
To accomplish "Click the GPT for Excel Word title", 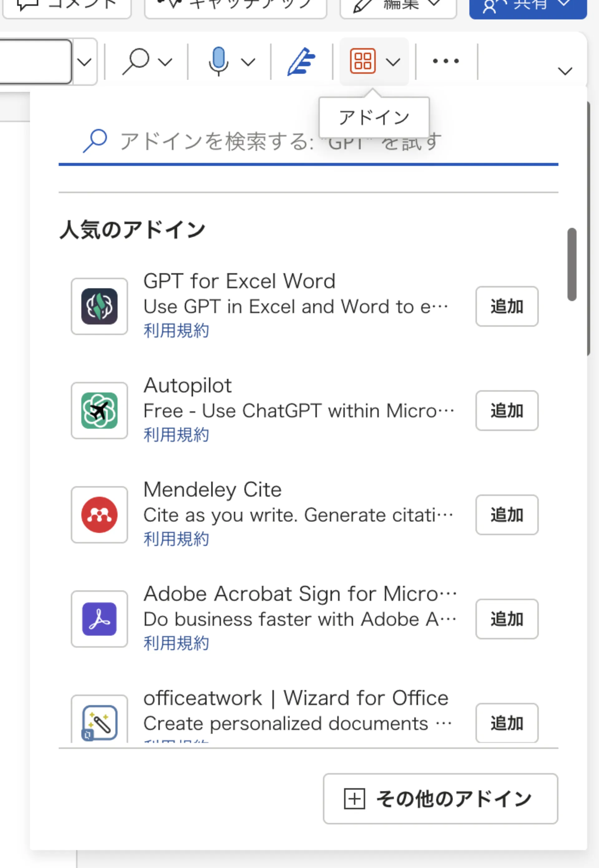I will coord(240,281).
